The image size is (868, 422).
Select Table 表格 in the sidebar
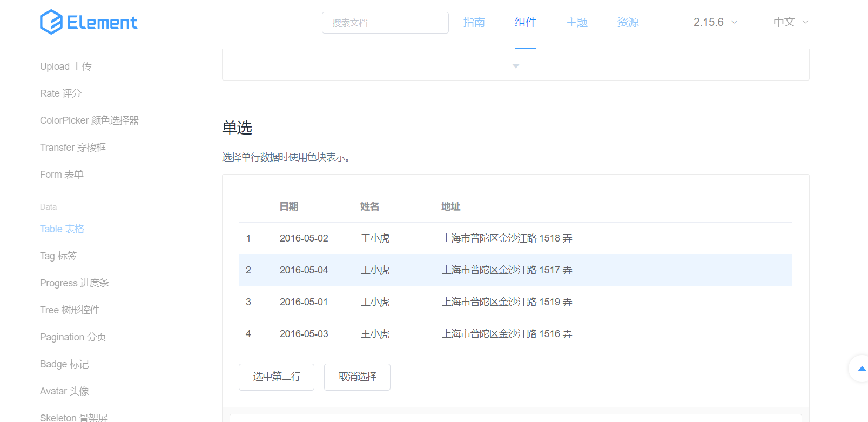click(x=62, y=229)
